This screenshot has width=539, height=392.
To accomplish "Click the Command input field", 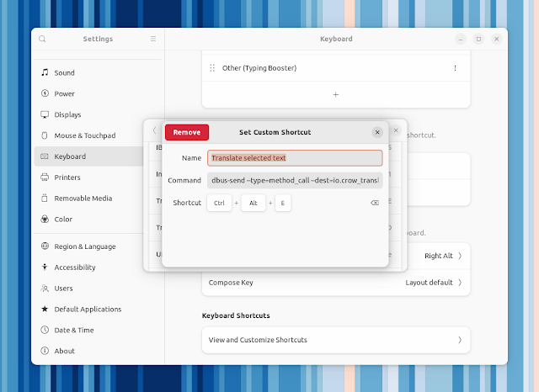I will point(294,180).
